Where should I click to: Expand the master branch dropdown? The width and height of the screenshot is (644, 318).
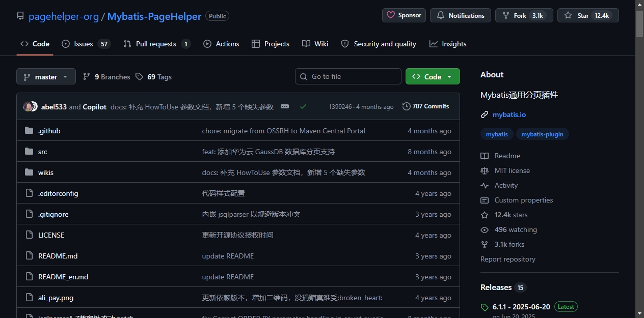[x=46, y=77]
